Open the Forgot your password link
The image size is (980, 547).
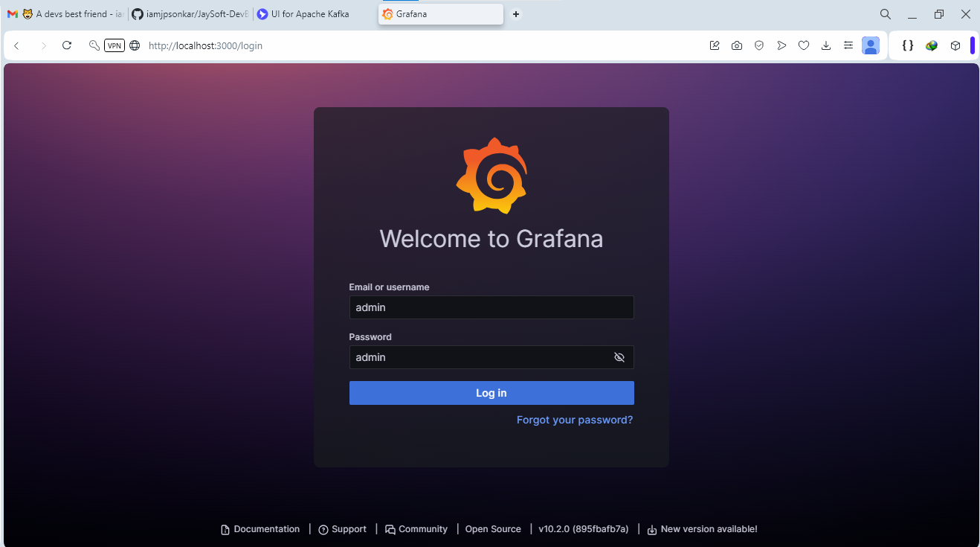(x=575, y=420)
